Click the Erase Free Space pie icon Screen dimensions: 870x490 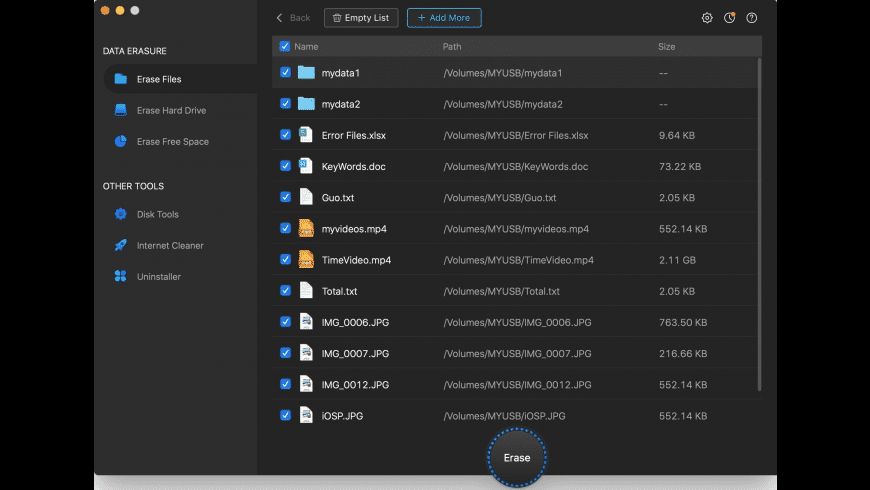120,141
